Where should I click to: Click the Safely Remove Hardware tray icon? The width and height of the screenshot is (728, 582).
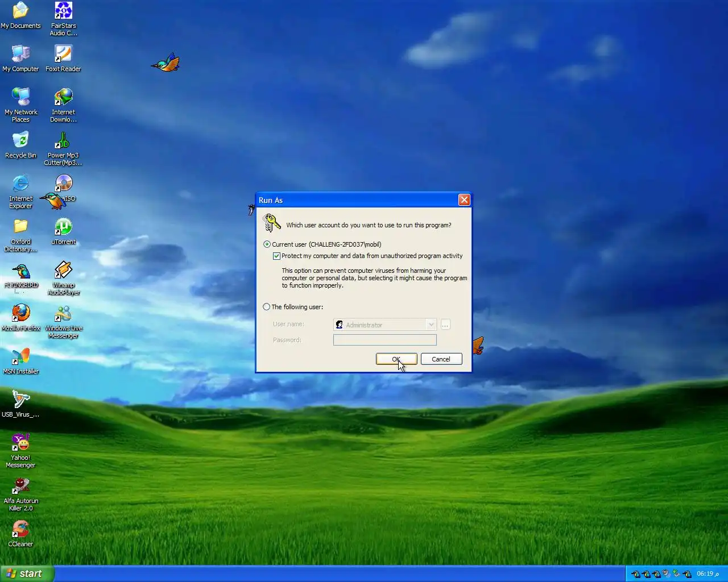(x=676, y=574)
